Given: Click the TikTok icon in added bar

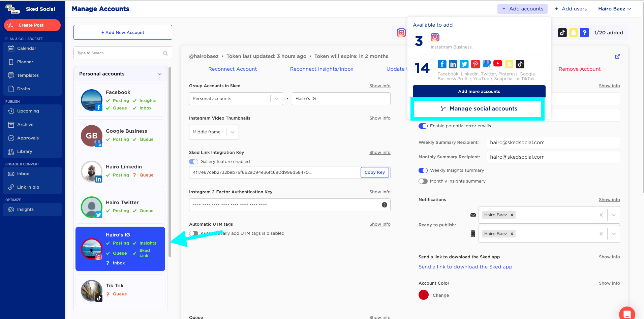Looking at the screenshot, I should 562,33.
